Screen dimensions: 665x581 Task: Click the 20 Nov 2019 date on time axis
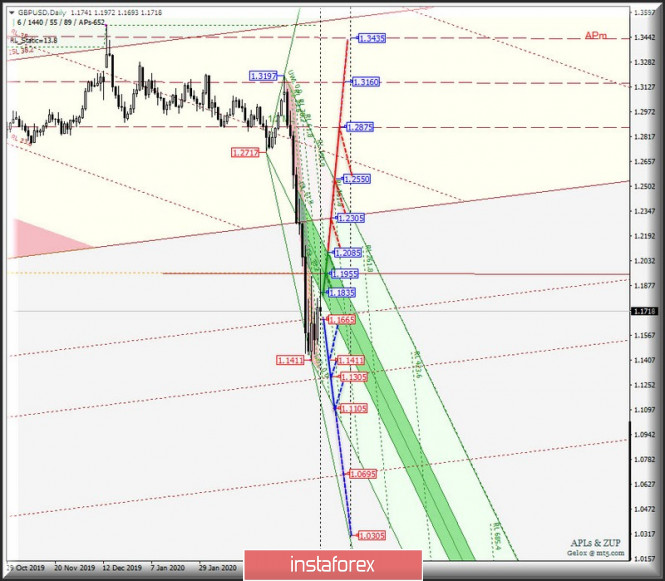[x=75, y=567]
